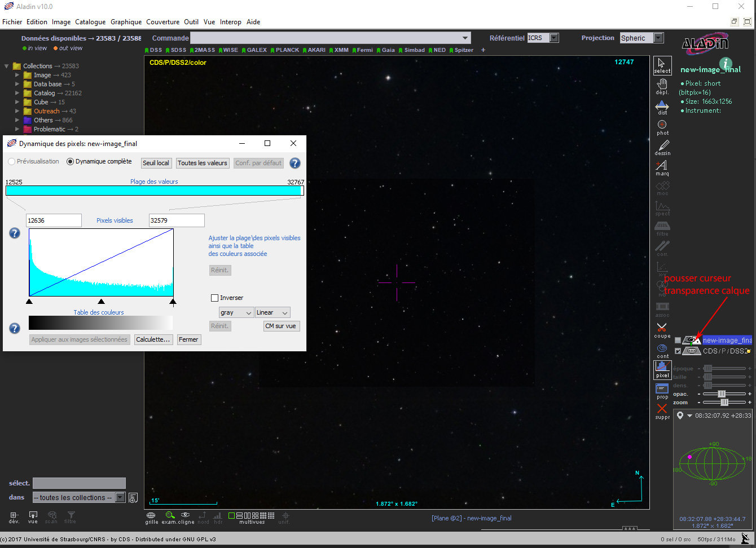Select the 'Prévisualisation' radio button
Screen dimensions: 756x548
click(12, 162)
